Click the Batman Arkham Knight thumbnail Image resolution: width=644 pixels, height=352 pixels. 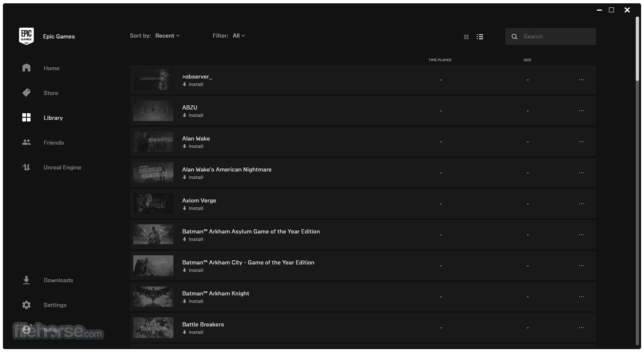pyautogui.click(x=153, y=297)
